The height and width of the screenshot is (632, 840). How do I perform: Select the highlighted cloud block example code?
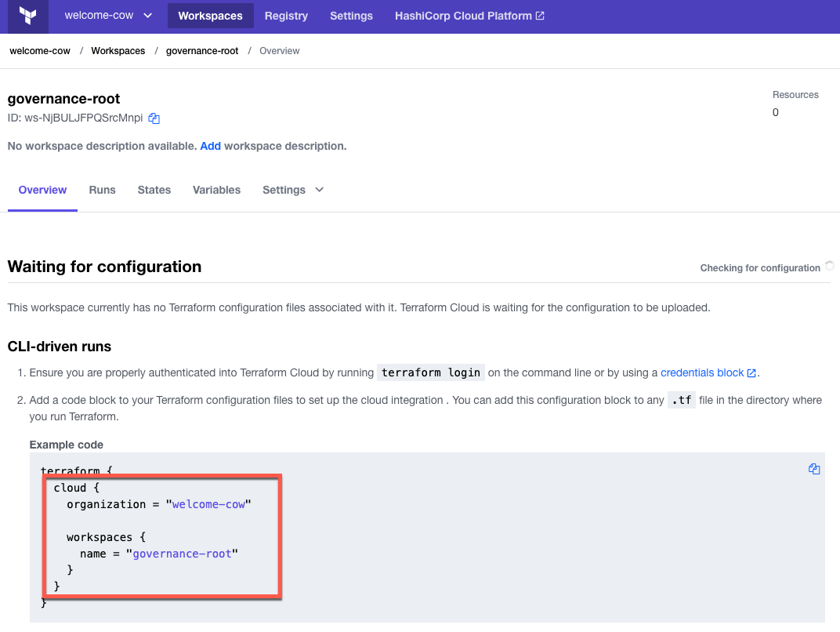click(161, 536)
